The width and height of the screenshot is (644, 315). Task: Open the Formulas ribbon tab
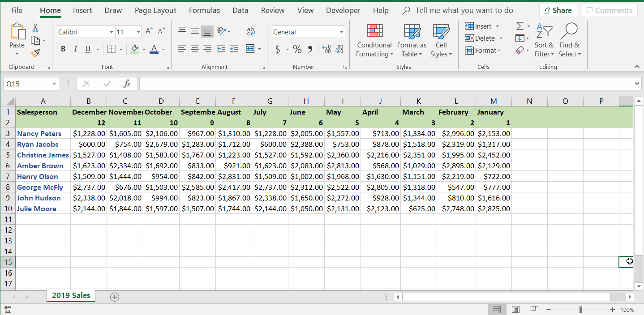tap(204, 10)
